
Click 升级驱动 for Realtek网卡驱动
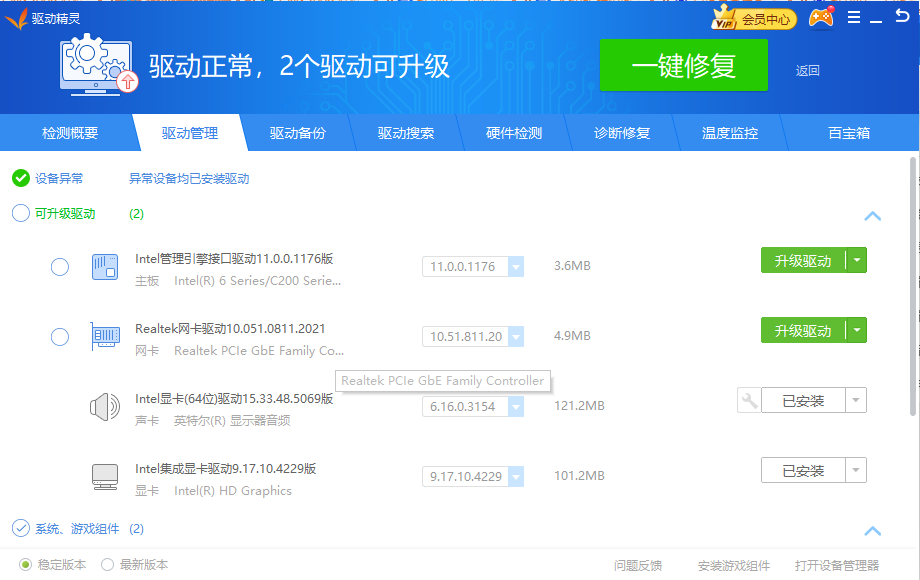(x=803, y=331)
